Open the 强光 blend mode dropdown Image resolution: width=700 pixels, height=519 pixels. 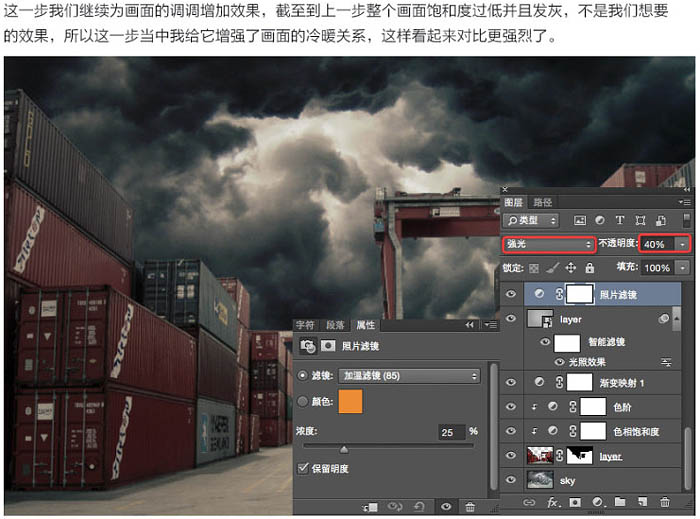[x=549, y=244]
